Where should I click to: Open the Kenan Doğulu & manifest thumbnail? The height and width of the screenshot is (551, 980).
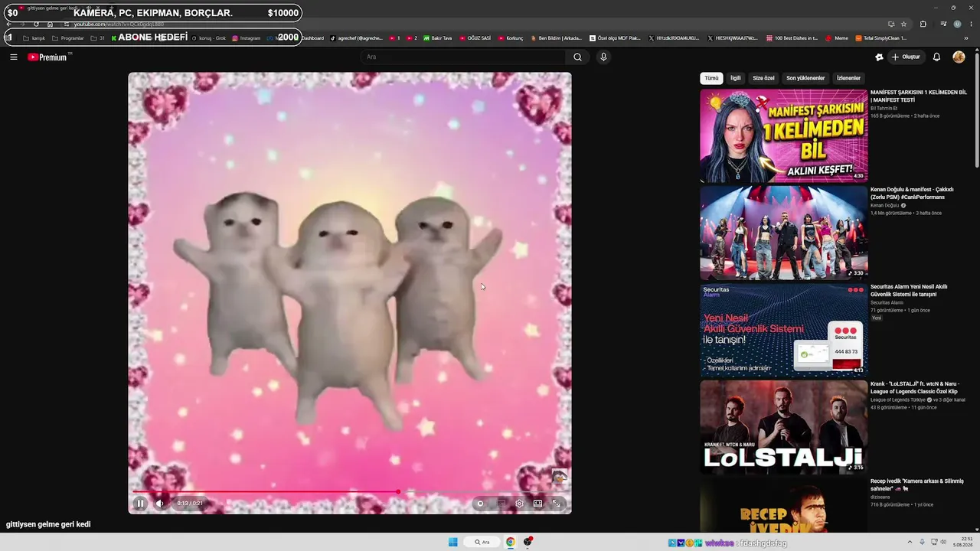coord(783,233)
